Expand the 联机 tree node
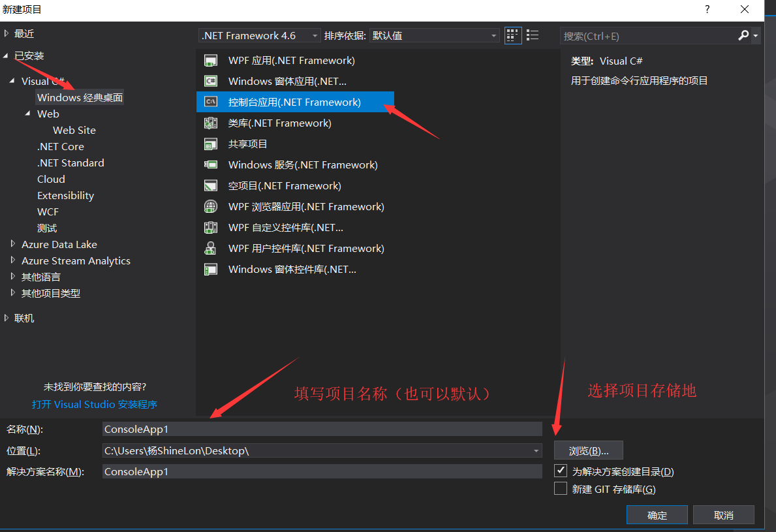Image resolution: width=776 pixels, height=532 pixels. pyautogui.click(x=7, y=318)
